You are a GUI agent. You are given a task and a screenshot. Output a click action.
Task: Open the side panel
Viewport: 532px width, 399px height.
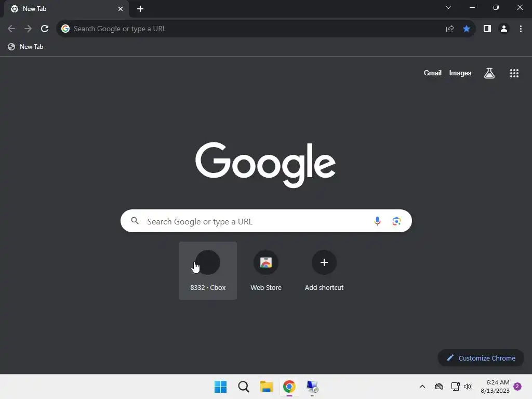[x=487, y=29]
